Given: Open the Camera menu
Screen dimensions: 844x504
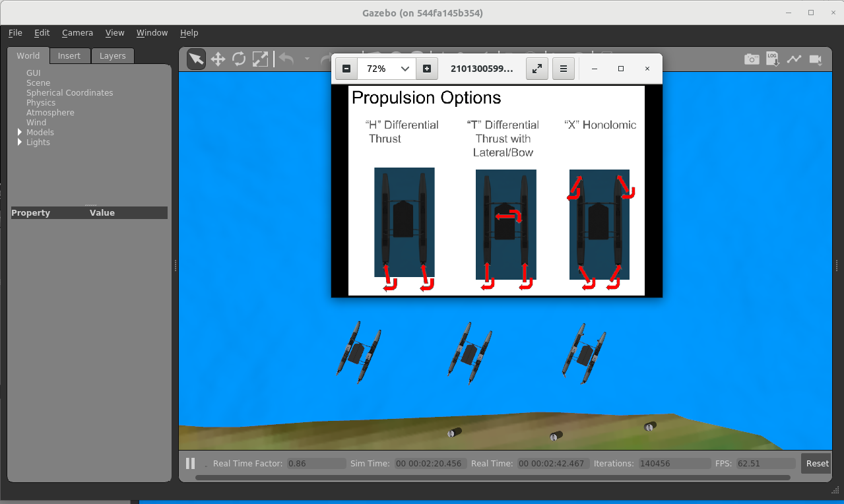Looking at the screenshot, I should (x=77, y=32).
